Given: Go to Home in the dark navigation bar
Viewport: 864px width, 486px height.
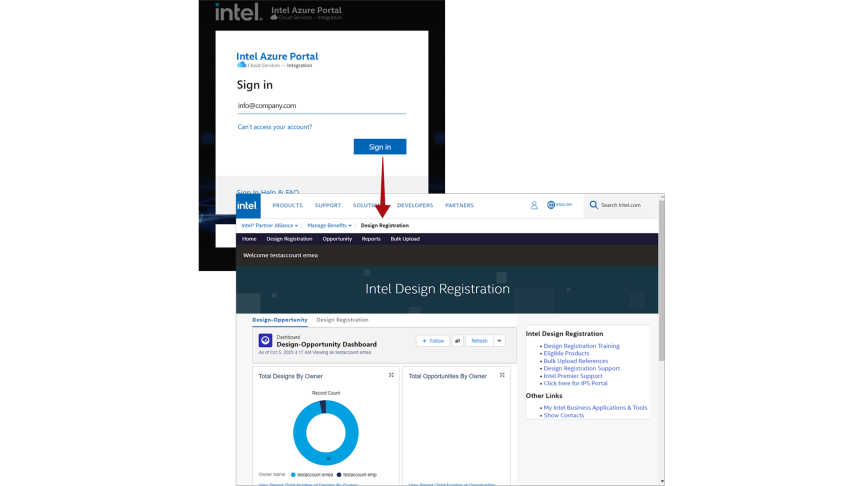Looking at the screenshot, I should click(249, 239).
